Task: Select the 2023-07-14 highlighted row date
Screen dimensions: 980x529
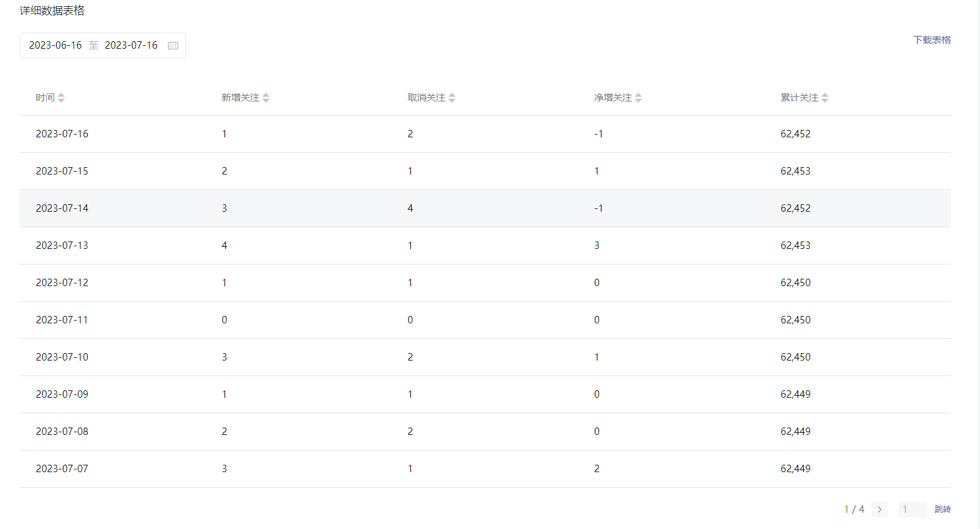Action: (62, 208)
